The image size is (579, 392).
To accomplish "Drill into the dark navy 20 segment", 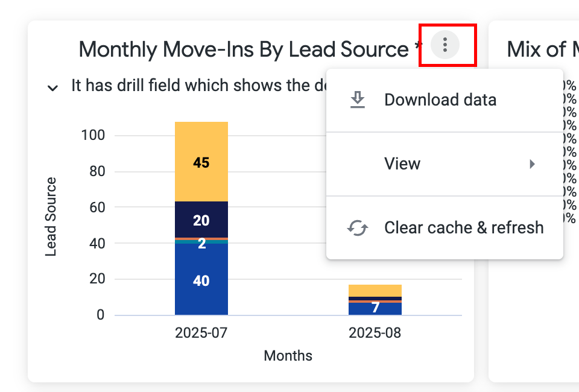I will 201,220.
